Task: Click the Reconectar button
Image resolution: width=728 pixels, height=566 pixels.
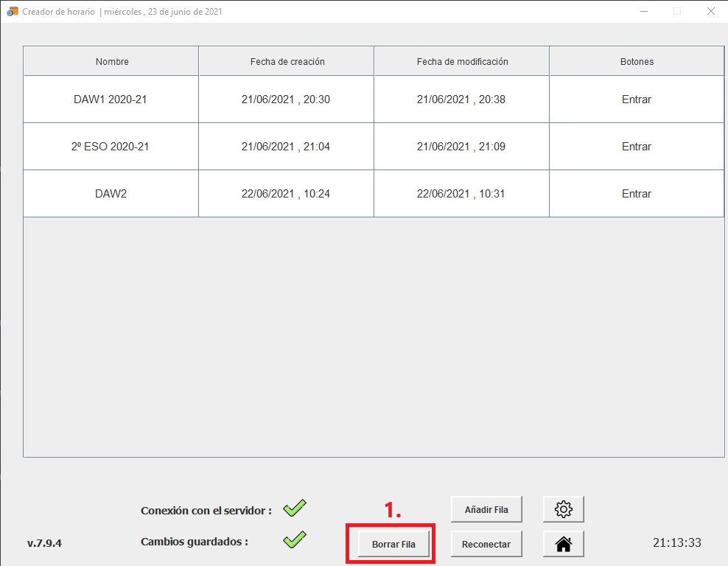Action: pyautogui.click(x=486, y=544)
